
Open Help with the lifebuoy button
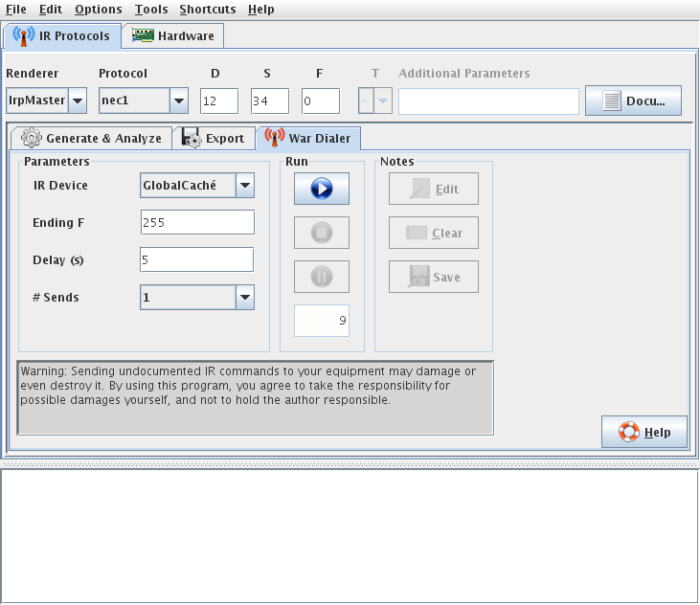(x=643, y=432)
